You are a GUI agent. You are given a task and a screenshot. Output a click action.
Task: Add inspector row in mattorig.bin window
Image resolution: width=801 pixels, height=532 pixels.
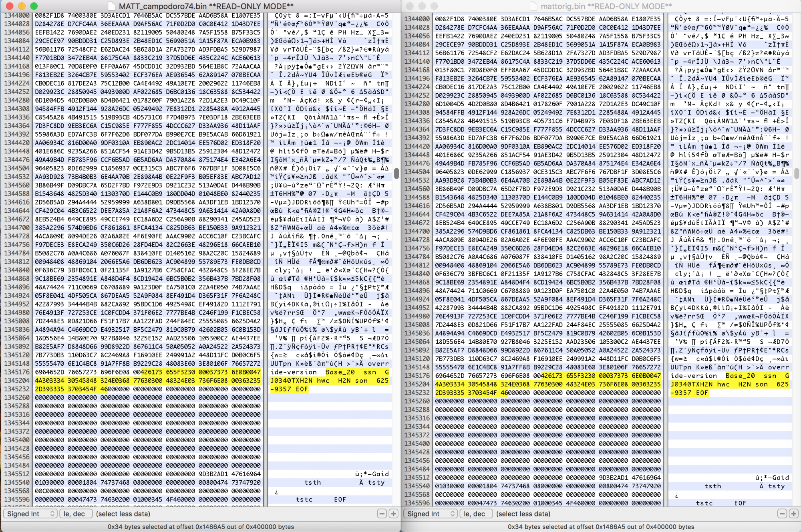click(793, 514)
